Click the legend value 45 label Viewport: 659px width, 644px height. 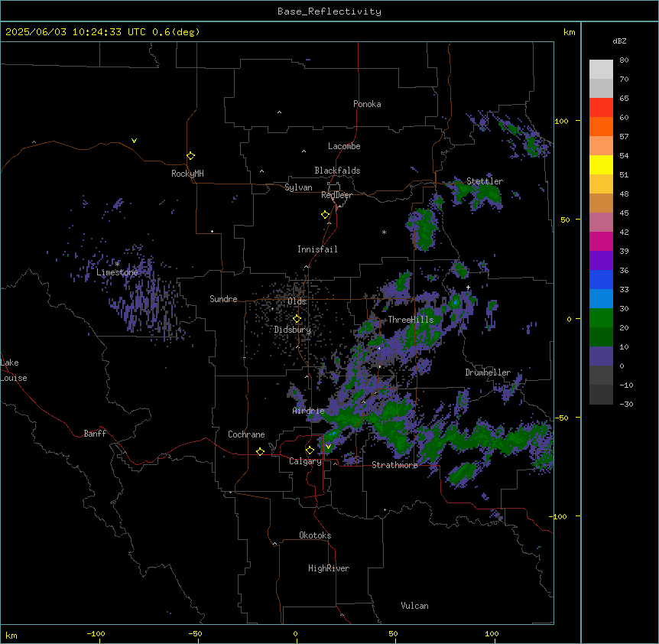624,213
